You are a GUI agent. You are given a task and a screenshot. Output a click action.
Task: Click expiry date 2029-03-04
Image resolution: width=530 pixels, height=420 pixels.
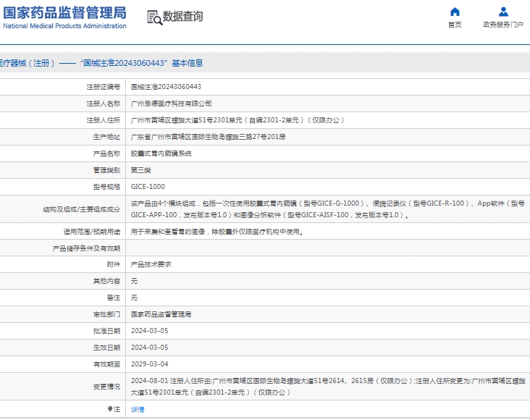(149, 364)
